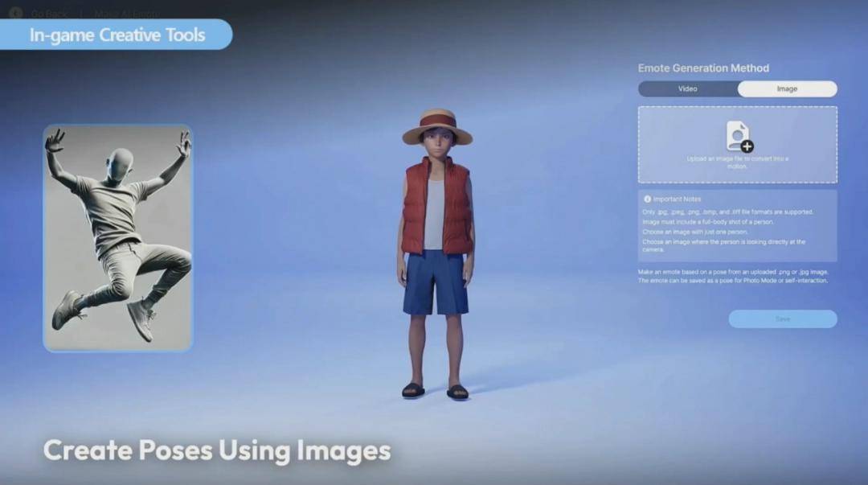Screen dimensions: 868x485
Task: Click the 'Emote Generation Method' heading
Action: click(703, 68)
